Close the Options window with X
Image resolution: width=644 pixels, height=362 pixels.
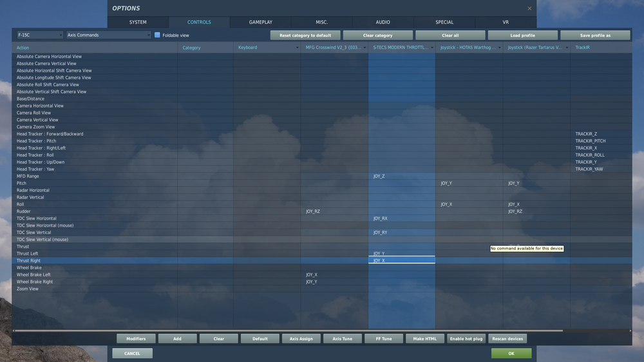click(529, 8)
